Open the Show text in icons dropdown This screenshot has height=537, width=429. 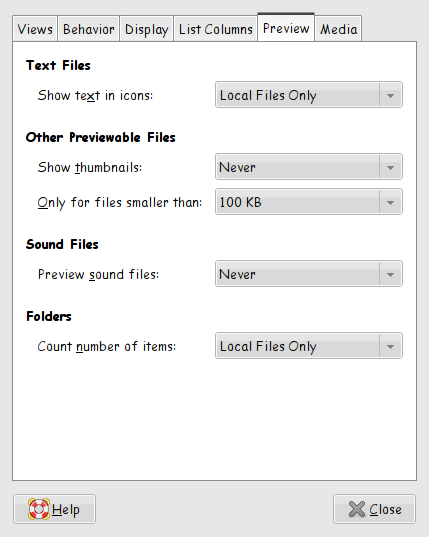coord(308,95)
